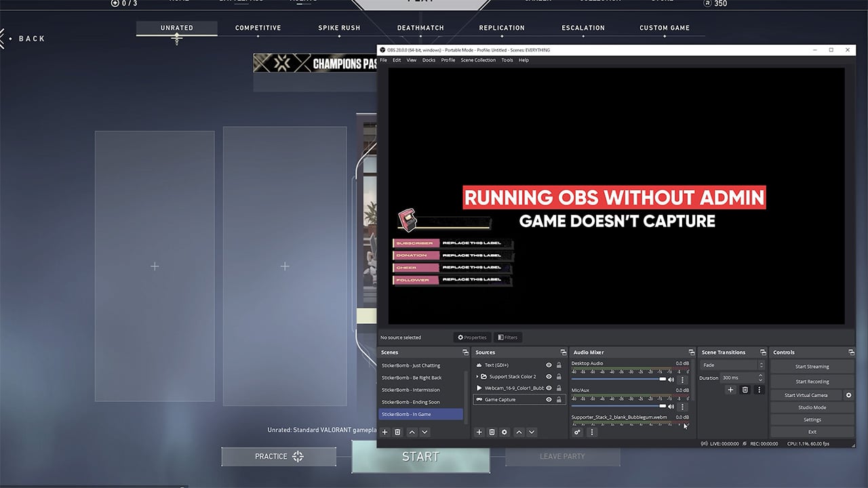Hide the Game Capture source
The image size is (868, 488).
click(549, 400)
